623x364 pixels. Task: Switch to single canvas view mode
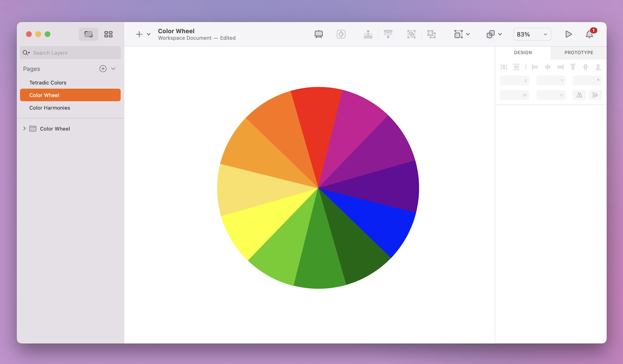point(88,34)
